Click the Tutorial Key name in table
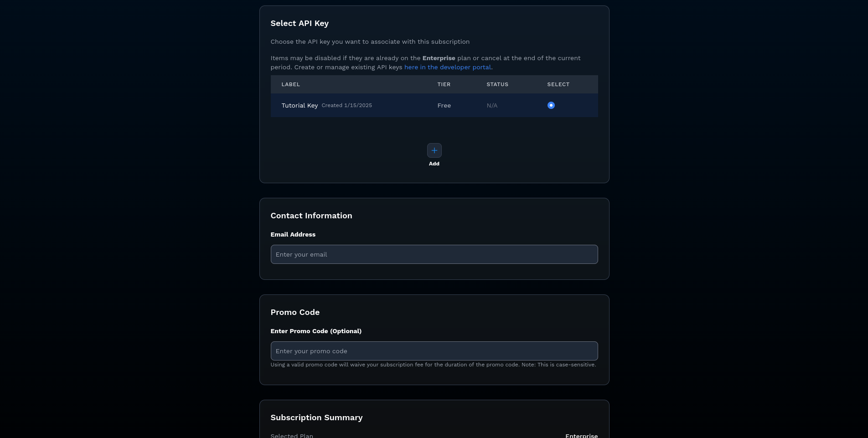This screenshot has width=868, height=438. [300, 105]
